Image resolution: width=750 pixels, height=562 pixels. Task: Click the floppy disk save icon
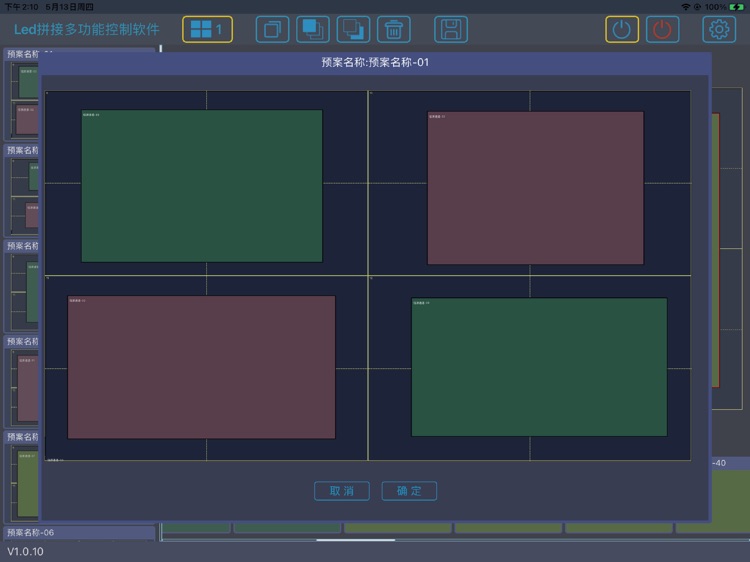click(451, 30)
